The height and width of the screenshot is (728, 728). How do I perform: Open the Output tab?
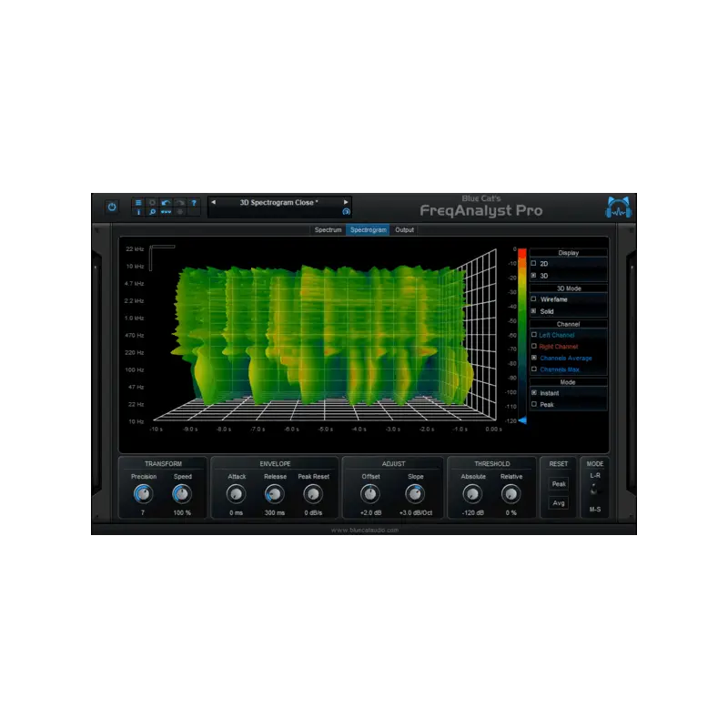[404, 230]
